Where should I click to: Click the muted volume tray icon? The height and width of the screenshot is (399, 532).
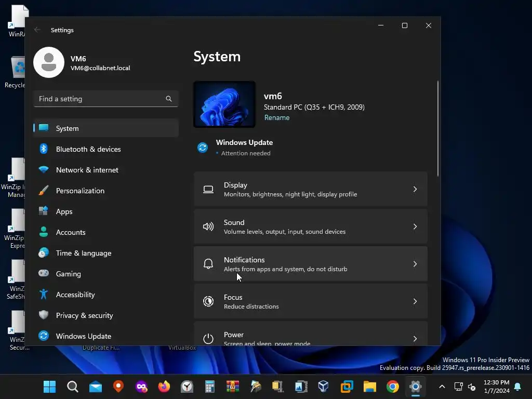pos(472,387)
